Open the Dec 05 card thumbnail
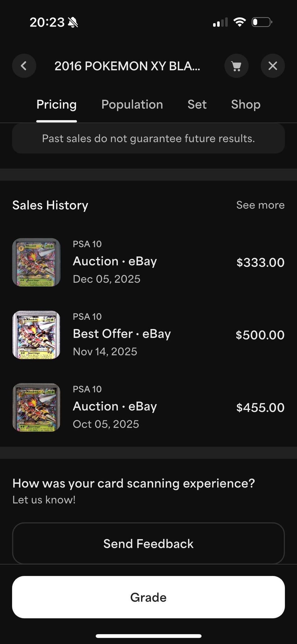The height and width of the screenshot is (644, 297). click(x=36, y=262)
